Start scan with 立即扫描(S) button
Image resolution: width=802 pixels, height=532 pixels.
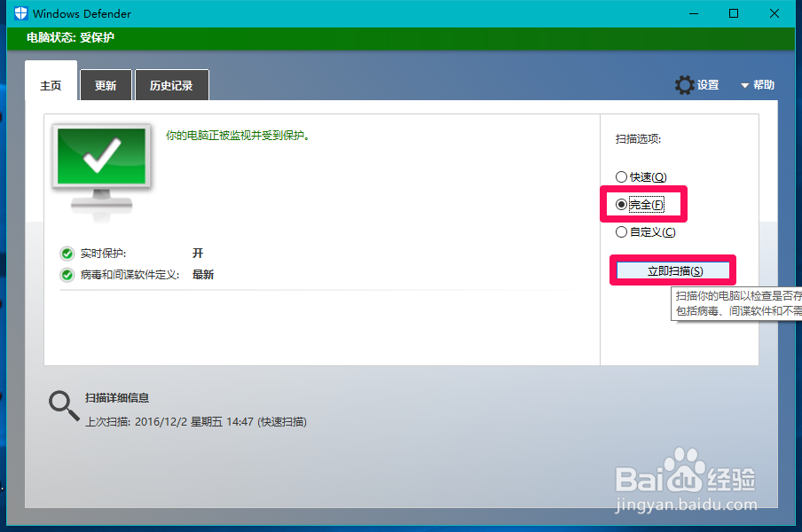click(673, 270)
